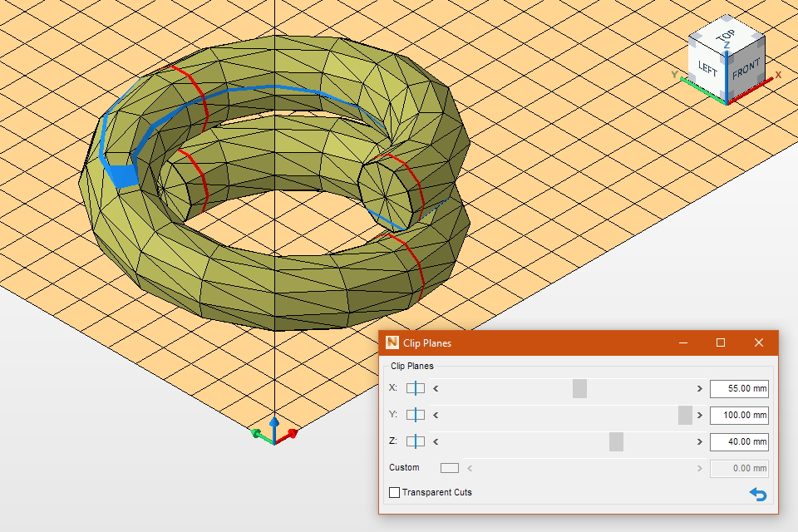Increase Z clip plane with right arrow
The width and height of the screenshot is (798, 532).
pos(700,441)
